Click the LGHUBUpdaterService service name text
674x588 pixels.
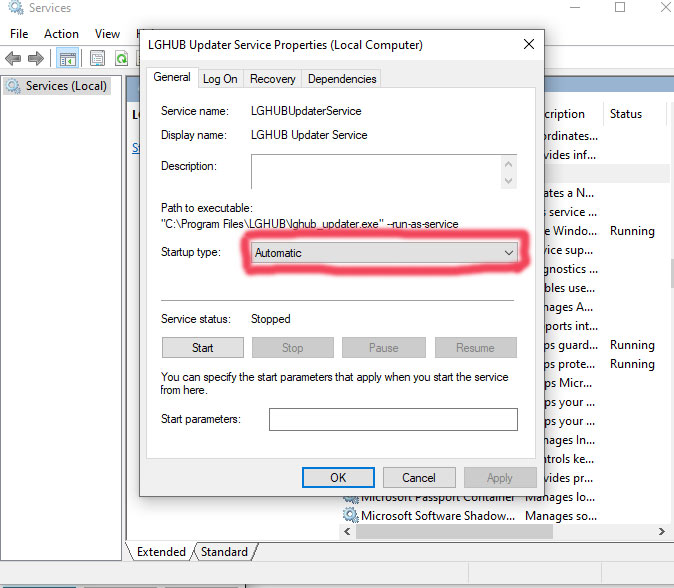point(306,111)
